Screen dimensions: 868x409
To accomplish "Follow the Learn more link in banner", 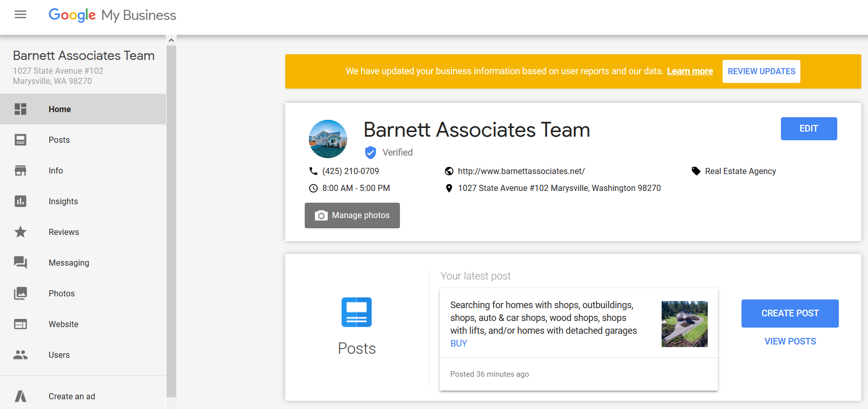I will [x=690, y=71].
